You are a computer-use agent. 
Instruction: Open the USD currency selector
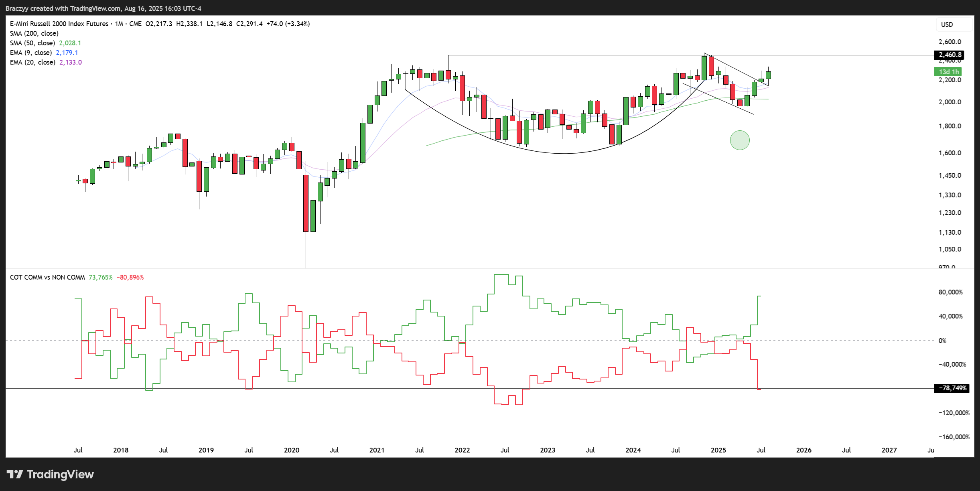[947, 24]
